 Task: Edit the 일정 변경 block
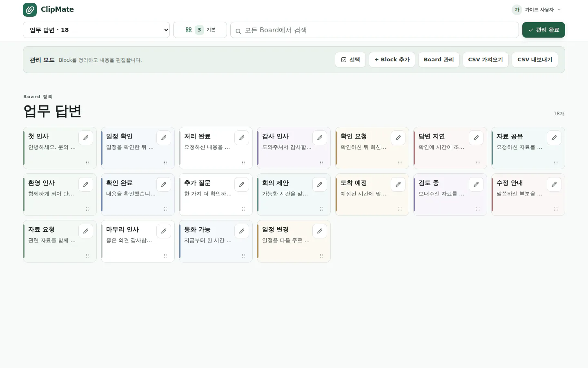point(320,231)
